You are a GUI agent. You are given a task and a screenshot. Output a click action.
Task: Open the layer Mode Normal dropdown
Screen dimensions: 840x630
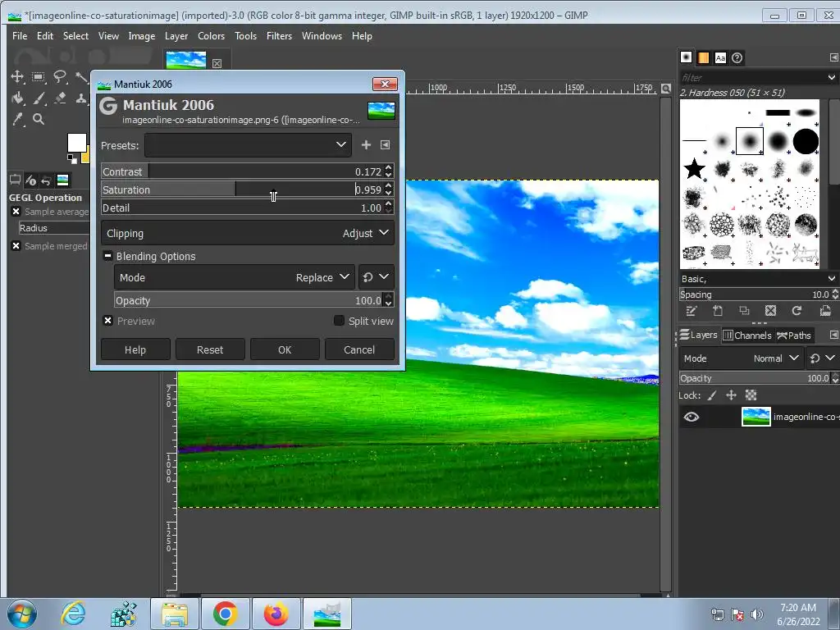pos(742,358)
